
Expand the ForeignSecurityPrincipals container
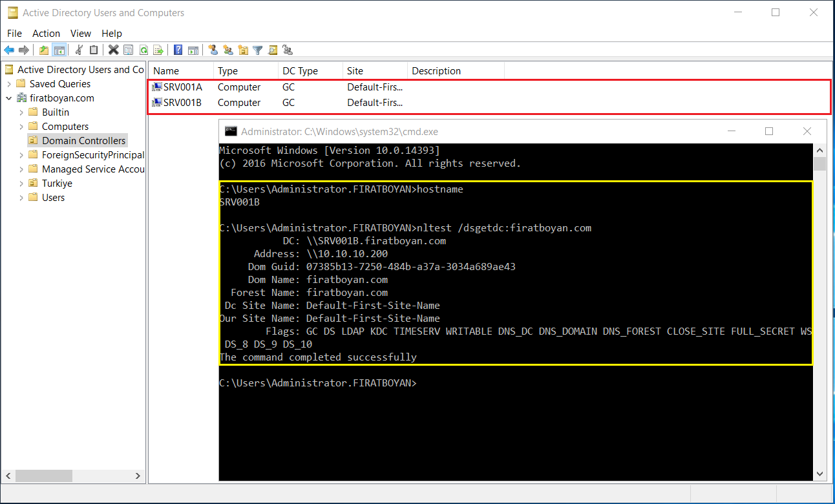point(21,155)
